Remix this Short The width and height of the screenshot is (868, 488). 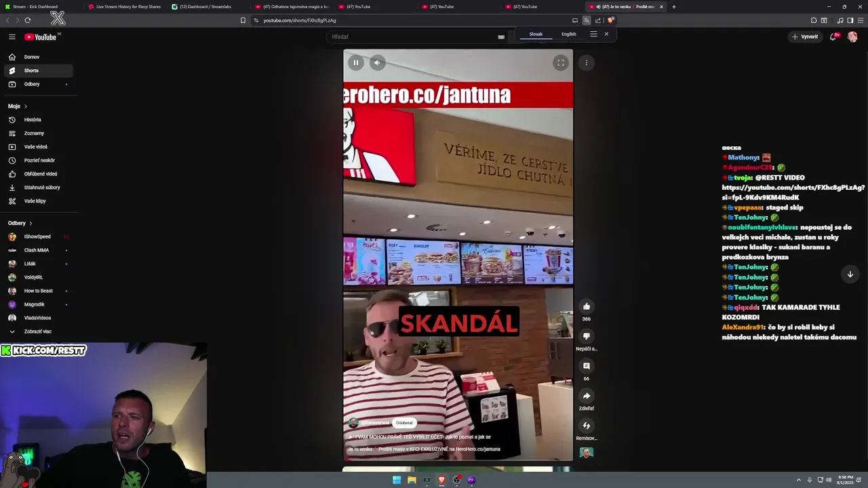tap(587, 426)
